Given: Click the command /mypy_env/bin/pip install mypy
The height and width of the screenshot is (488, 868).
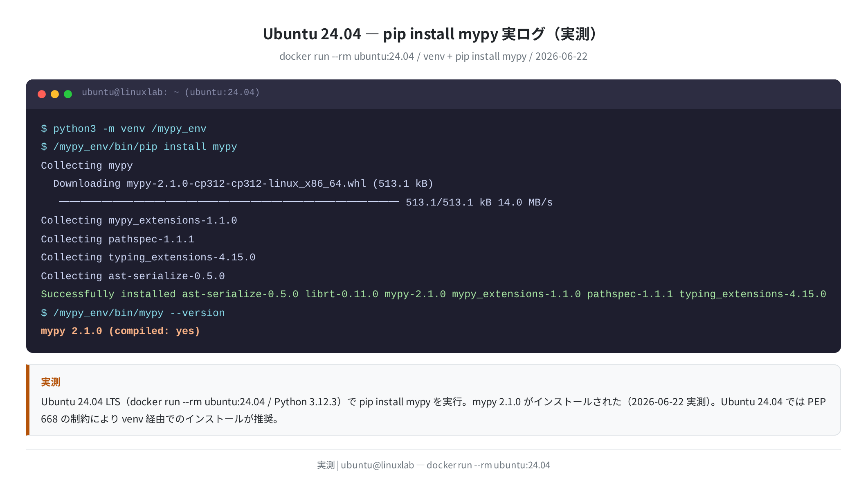Looking at the screenshot, I should coord(139,147).
